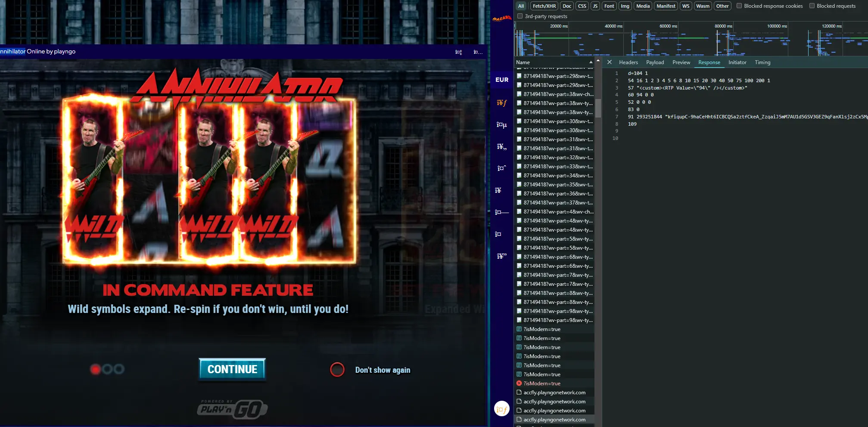This screenshot has width=868, height=427.
Task: Click the sort arrow in Name column
Action: pyautogui.click(x=591, y=62)
